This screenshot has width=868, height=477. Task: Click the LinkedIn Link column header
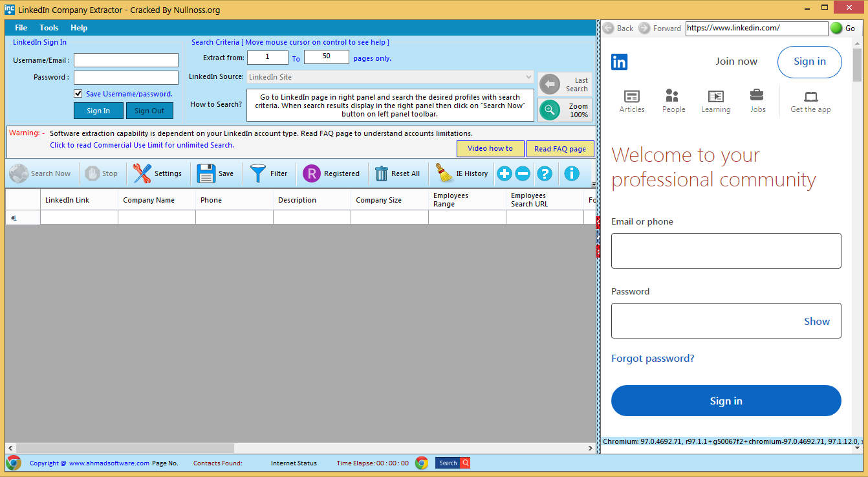click(x=79, y=200)
